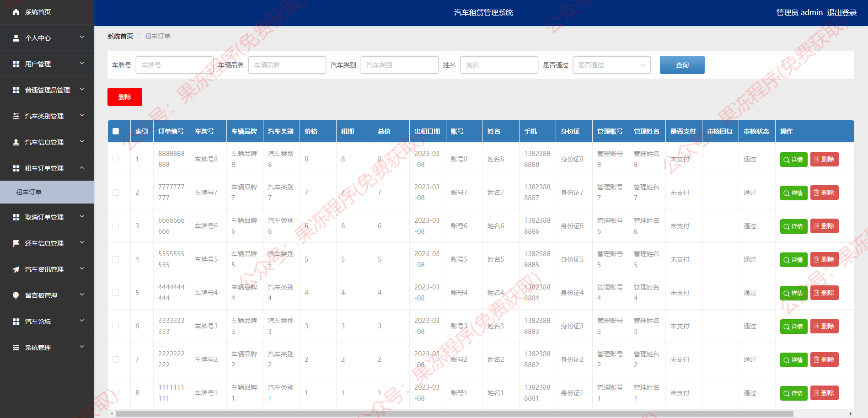
Task: Click the list icon beside 系统管理
Action: point(16,348)
